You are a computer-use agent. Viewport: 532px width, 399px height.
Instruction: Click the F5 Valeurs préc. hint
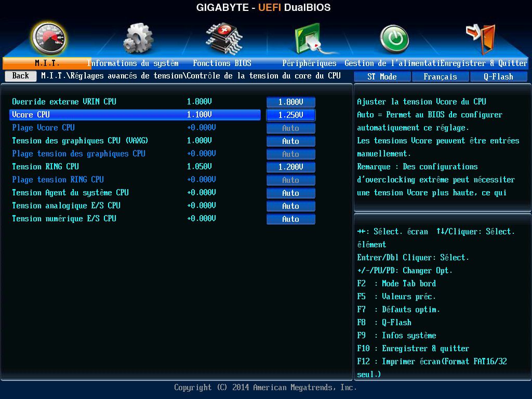(x=396, y=297)
